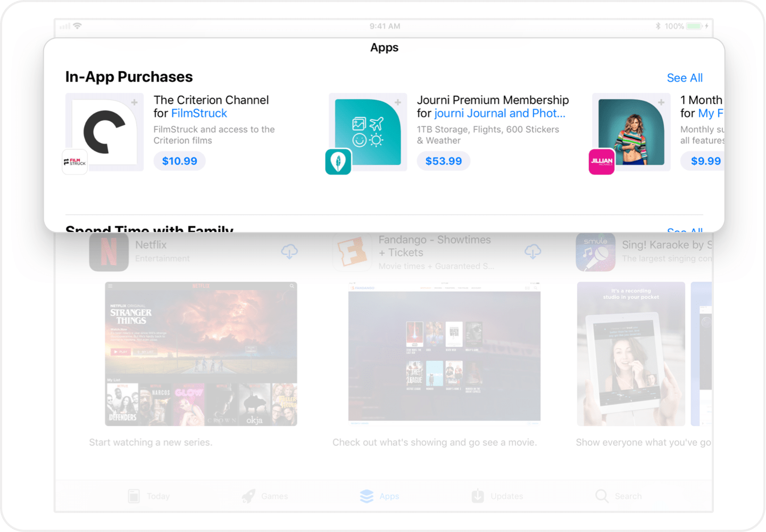Select Journi Premium Membership title text
Viewport: 766px width, 532px height.
[493, 100]
